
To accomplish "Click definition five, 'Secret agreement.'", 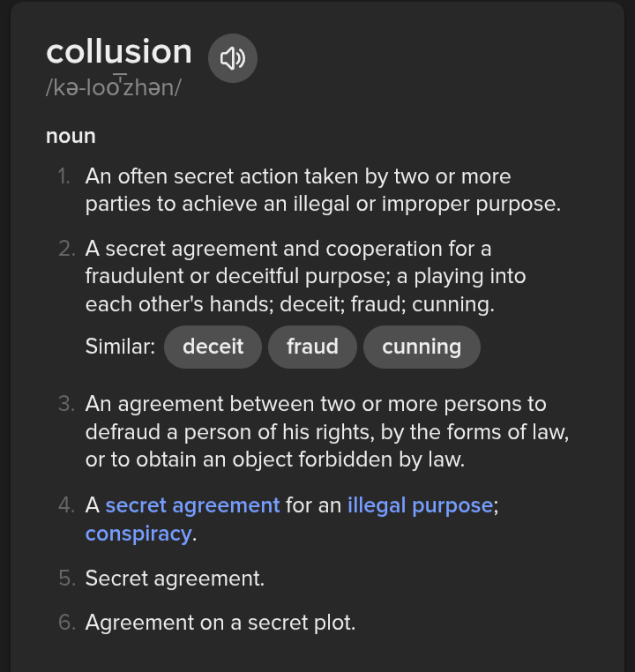I will 175,579.
